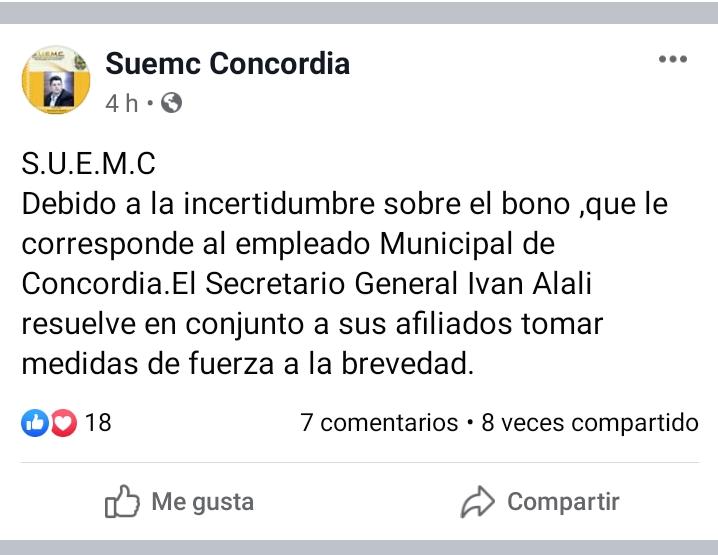Click the line 'corresponde al empleado Municipal de'
The height and width of the screenshot is (555, 718).
(288, 244)
